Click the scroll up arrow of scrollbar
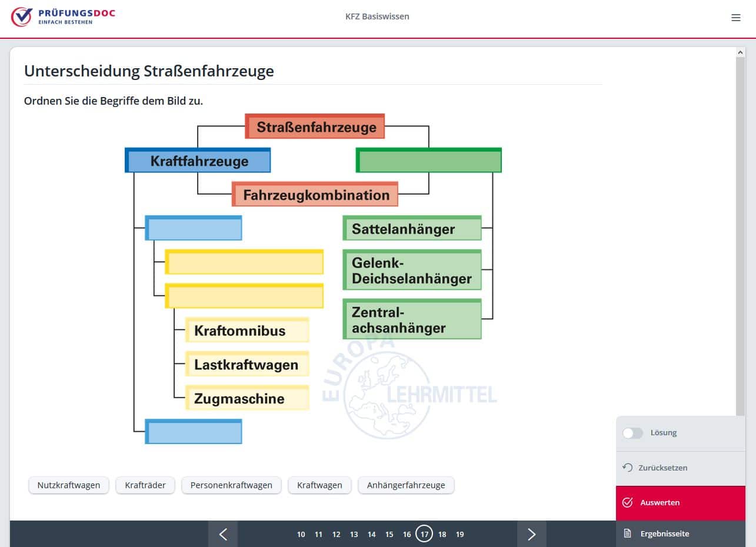Screen dimensions: 756x547 click(740, 52)
